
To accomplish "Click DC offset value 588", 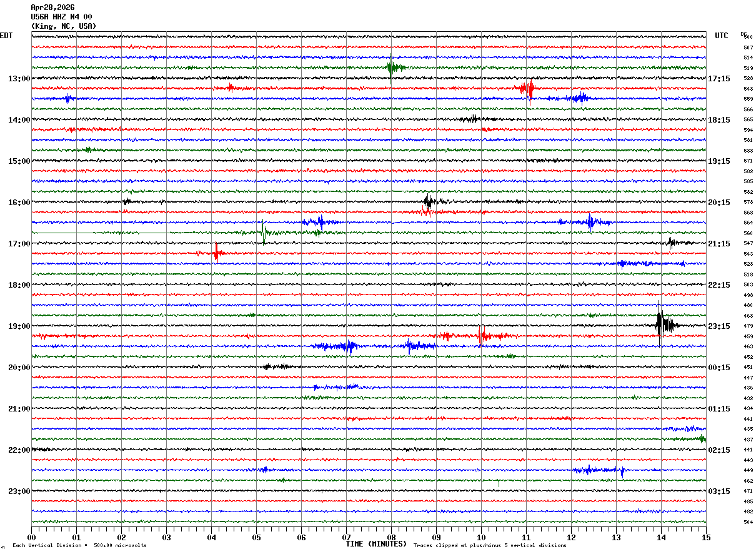I will click(x=748, y=151).
